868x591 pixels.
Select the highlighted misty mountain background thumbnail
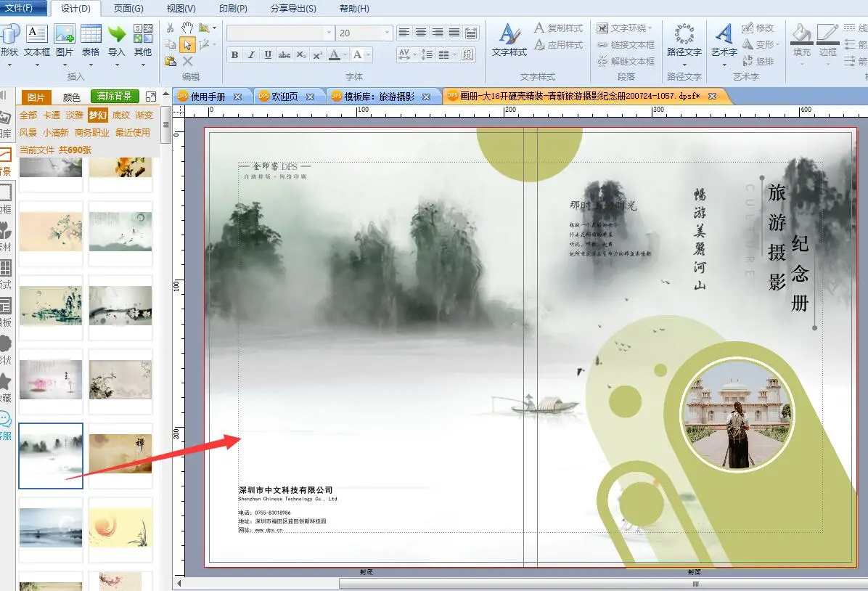coord(51,455)
